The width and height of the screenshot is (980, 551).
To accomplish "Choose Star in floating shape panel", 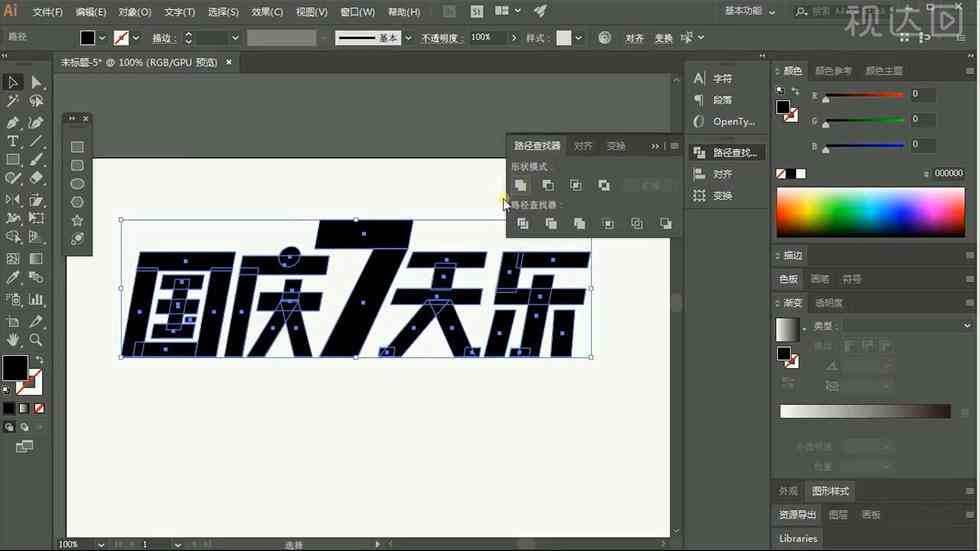I will point(77,221).
